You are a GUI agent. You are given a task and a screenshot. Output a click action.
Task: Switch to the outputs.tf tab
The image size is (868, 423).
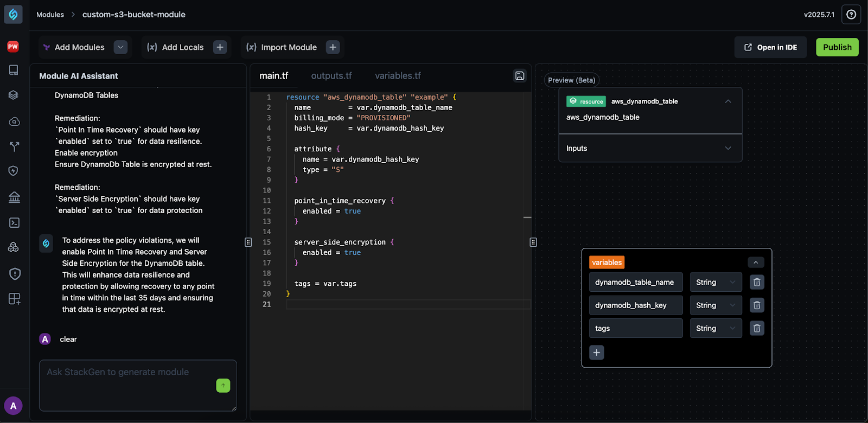pyautogui.click(x=331, y=76)
